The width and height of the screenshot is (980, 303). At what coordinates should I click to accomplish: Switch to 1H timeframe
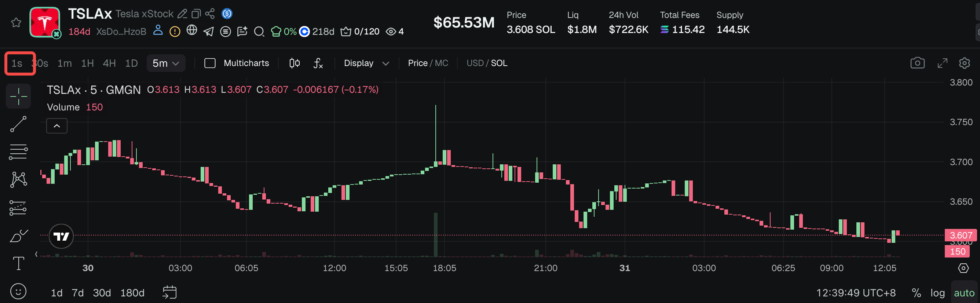(x=88, y=63)
